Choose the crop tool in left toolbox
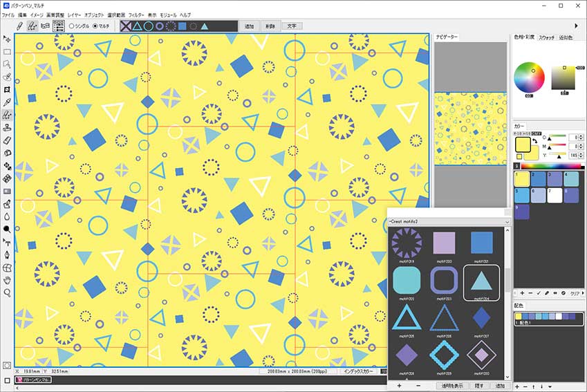 click(x=7, y=89)
